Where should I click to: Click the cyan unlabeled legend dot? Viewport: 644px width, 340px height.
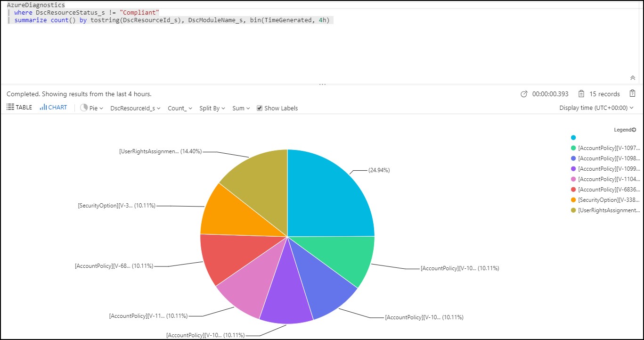pos(573,138)
